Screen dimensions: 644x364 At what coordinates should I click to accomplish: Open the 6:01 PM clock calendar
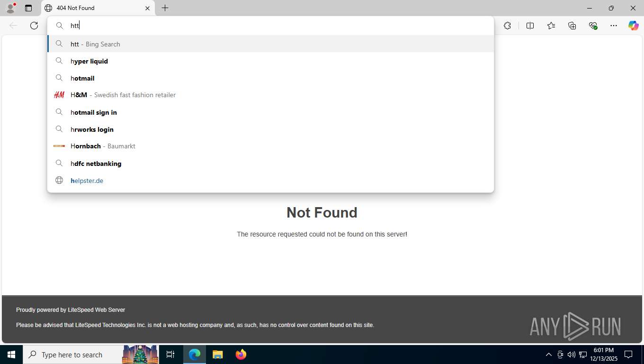[x=603, y=355]
